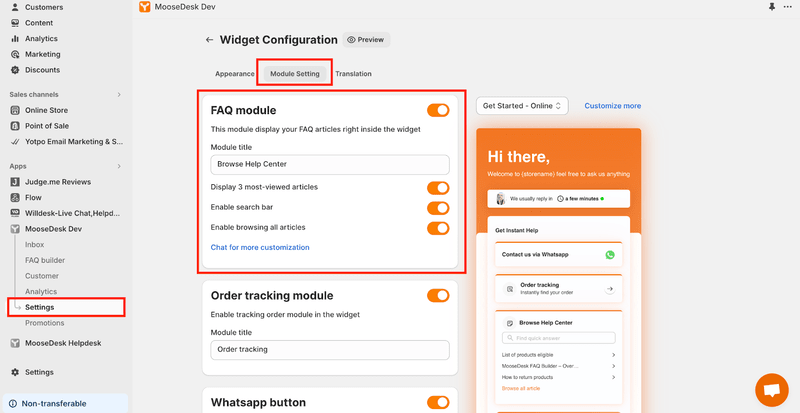The image size is (800, 413).
Task: Toggle the Order tracking module switch
Action: (x=438, y=296)
